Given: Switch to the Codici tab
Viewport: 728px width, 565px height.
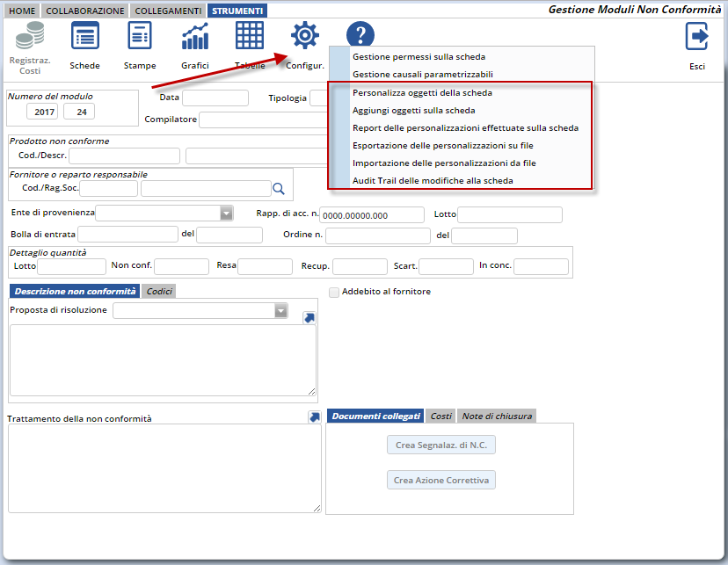Looking at the screenshot, I should (x=158, y=291).
